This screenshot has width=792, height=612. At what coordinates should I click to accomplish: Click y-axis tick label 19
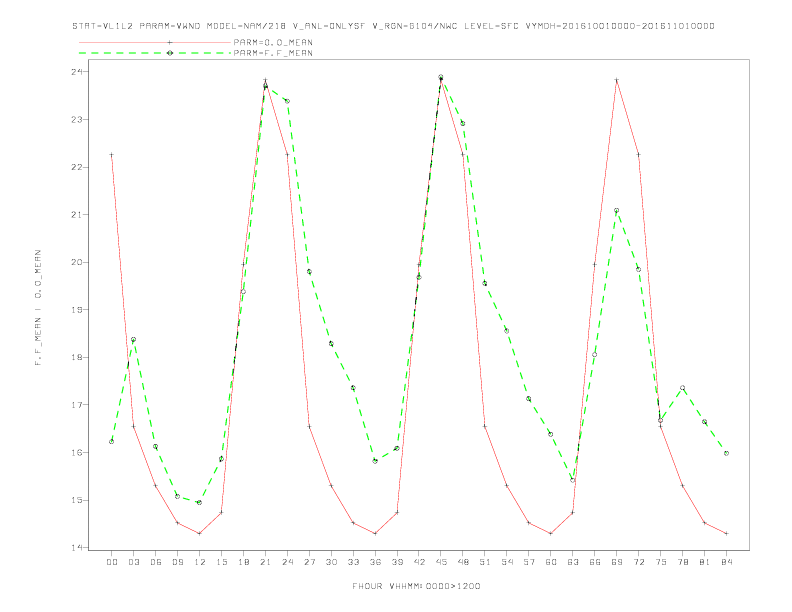point(76,310)
